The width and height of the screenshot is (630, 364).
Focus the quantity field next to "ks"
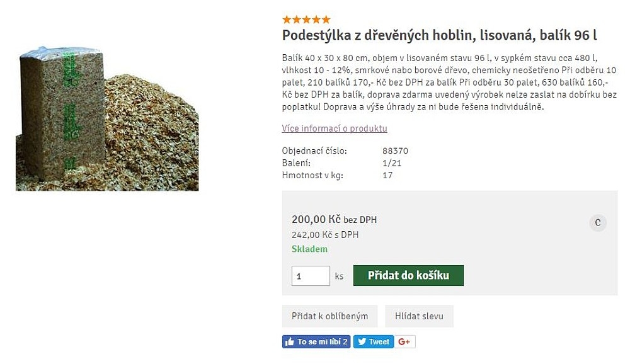pos(311,276)
